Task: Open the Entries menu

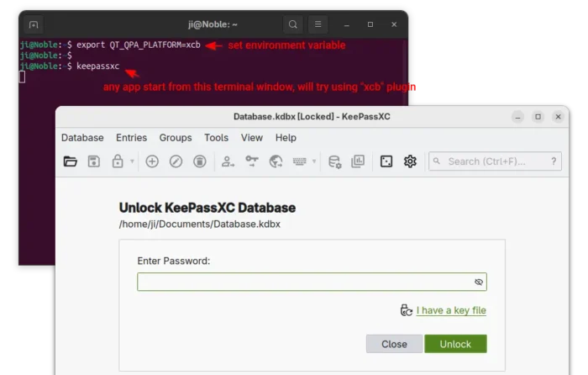Action: [x=131, y=138]
